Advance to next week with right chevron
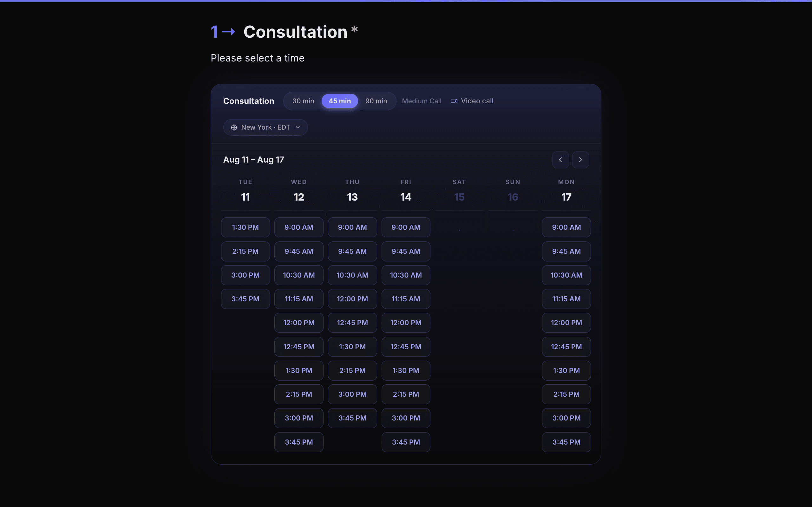Viewport: 812px width, 507px height. 580,160
